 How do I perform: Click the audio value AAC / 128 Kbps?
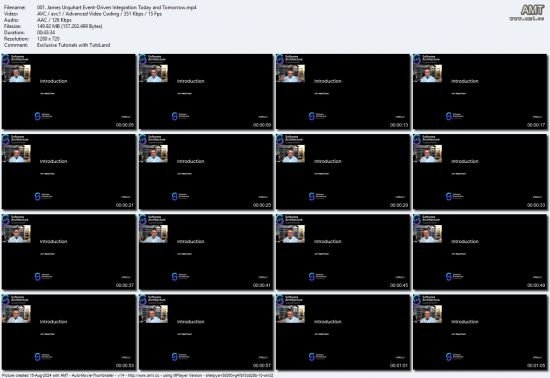[54, 20]
